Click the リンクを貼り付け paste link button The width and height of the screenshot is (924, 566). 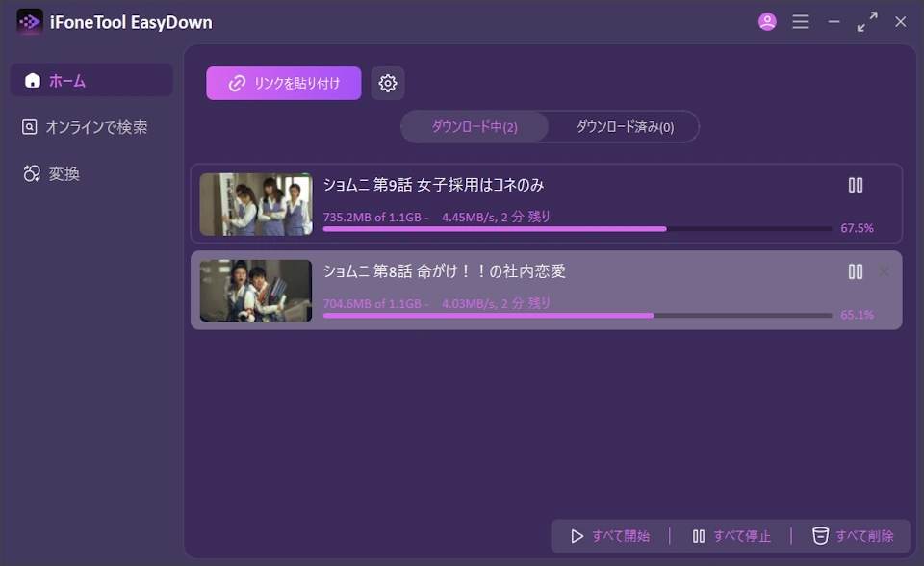tap(284, 84)
